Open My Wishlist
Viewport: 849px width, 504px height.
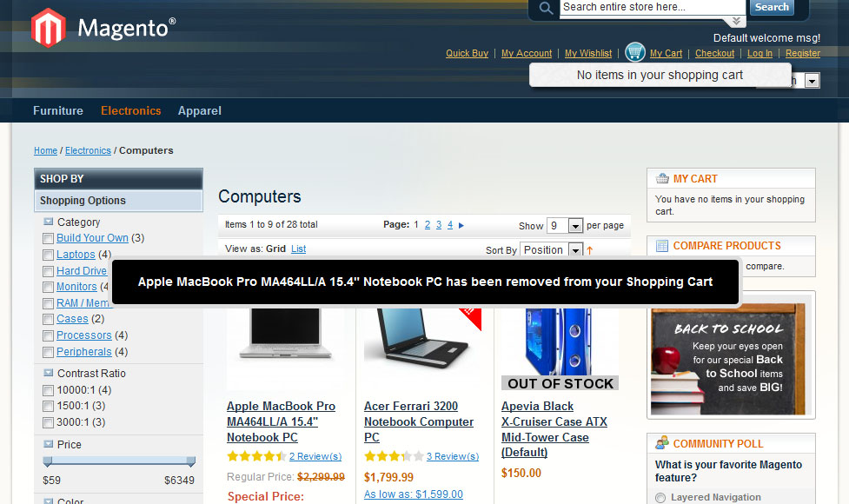[x=588, y=53]
